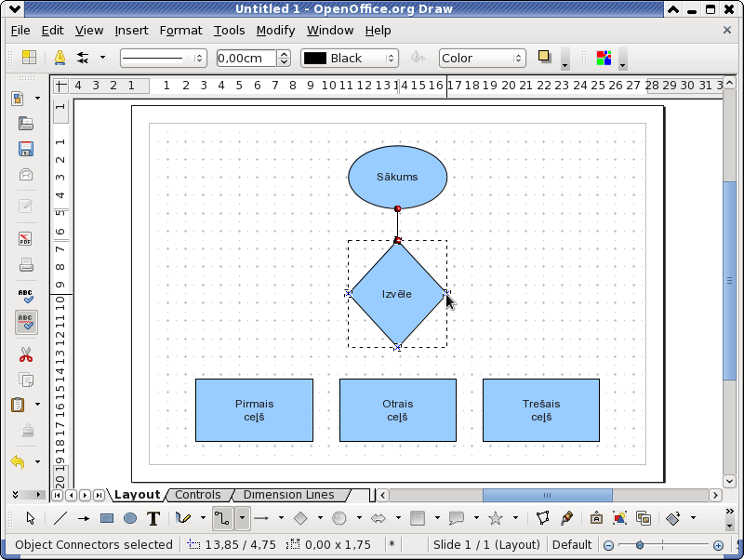Open the Fontwork Gallery
The width and height of the screenshot is (744, 560).
click(596, 518)
